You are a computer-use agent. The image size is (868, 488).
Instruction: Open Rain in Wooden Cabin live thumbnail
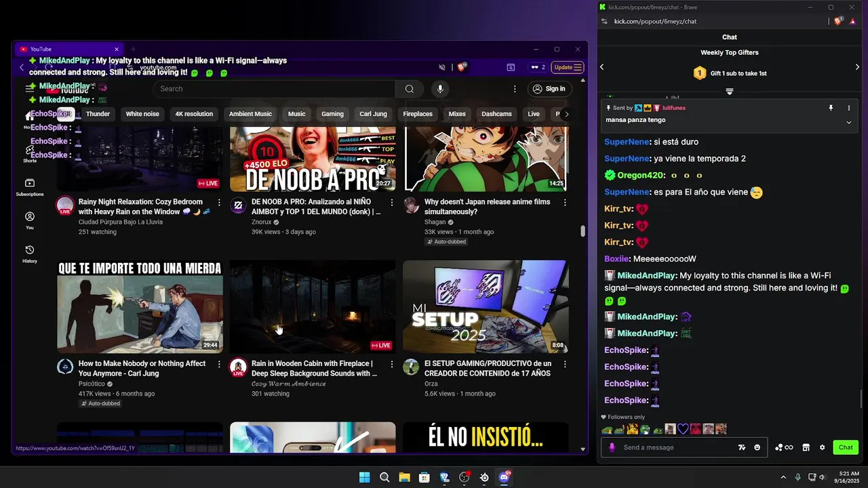tap(313, 306)
